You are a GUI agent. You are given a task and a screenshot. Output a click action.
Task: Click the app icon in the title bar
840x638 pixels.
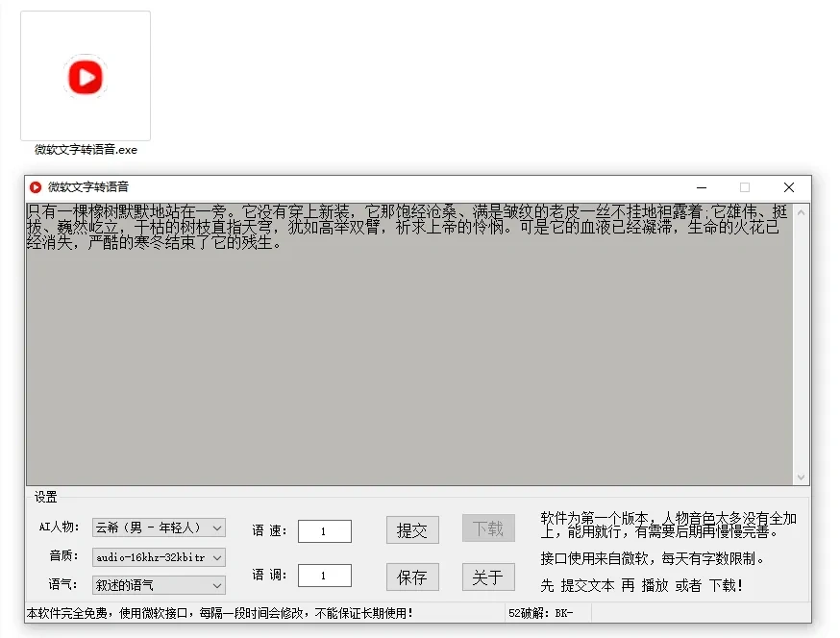coord(36,187)
